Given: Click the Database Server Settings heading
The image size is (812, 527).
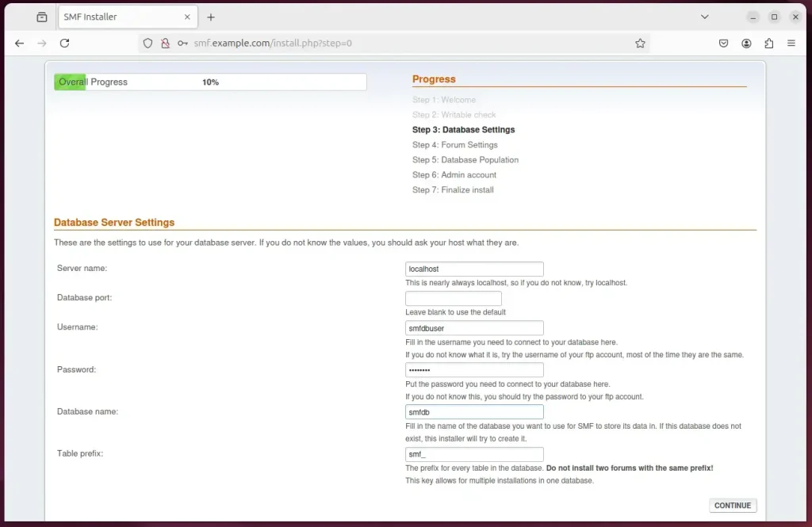Looking at the screenshot, I should (x=114, y=223).
